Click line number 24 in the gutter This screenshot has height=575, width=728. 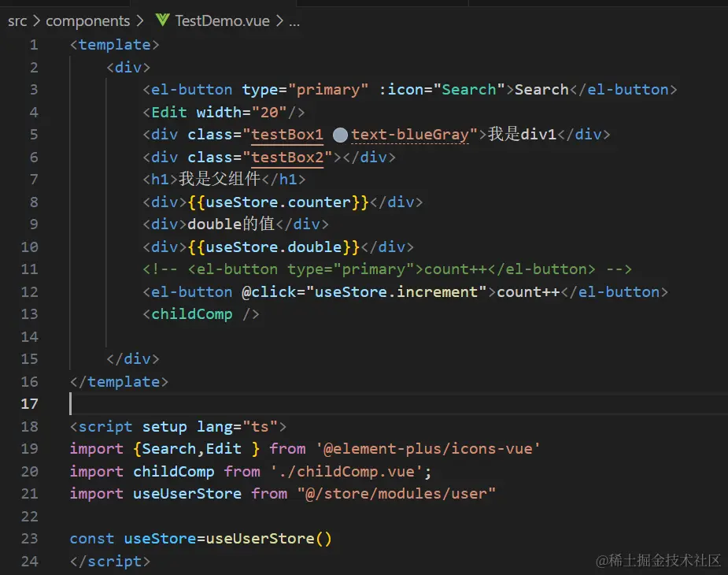29,561
